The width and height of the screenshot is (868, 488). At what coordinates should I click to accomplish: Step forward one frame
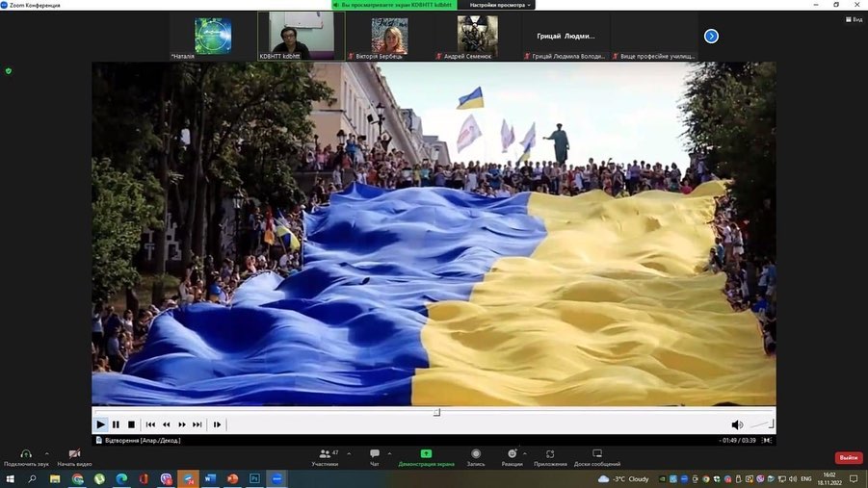(x=217, y=424)
